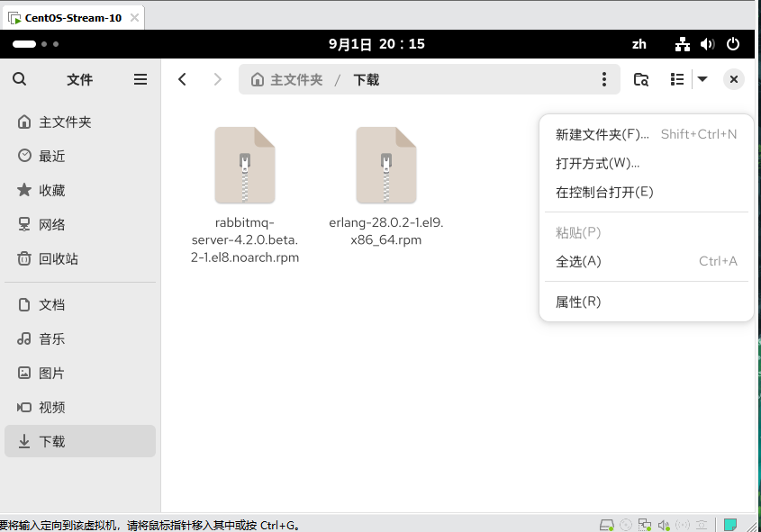Click the sound card status icon in VM bar
Viewport: 761px width, 532px height.
click(664, 525)
